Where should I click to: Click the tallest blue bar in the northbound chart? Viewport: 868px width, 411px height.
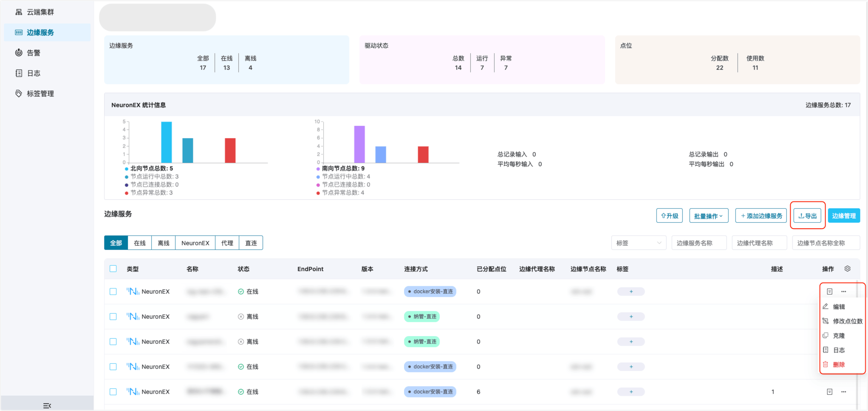(x=167, y=142)
